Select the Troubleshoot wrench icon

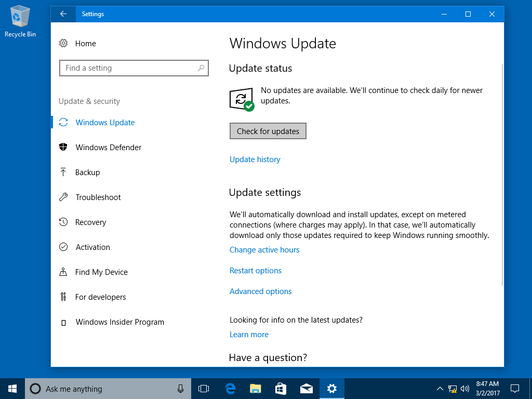point(63,197)
